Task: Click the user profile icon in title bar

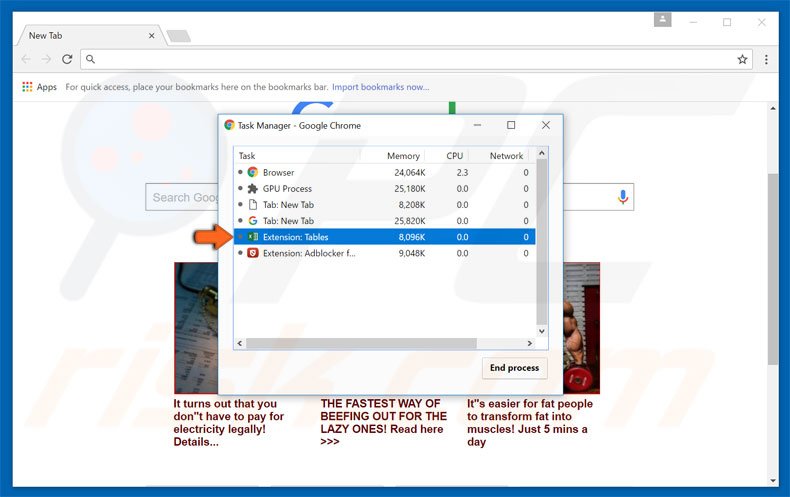Action: [663, 20]
